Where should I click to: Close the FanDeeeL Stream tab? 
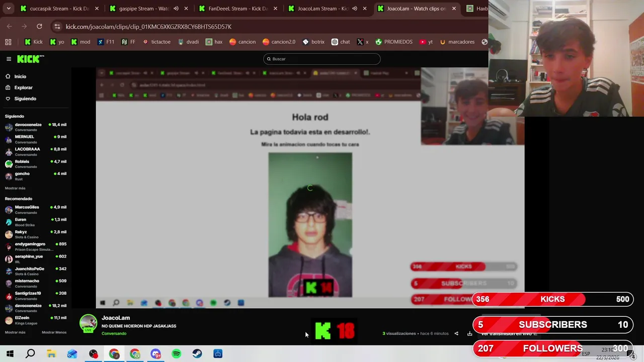275,9
